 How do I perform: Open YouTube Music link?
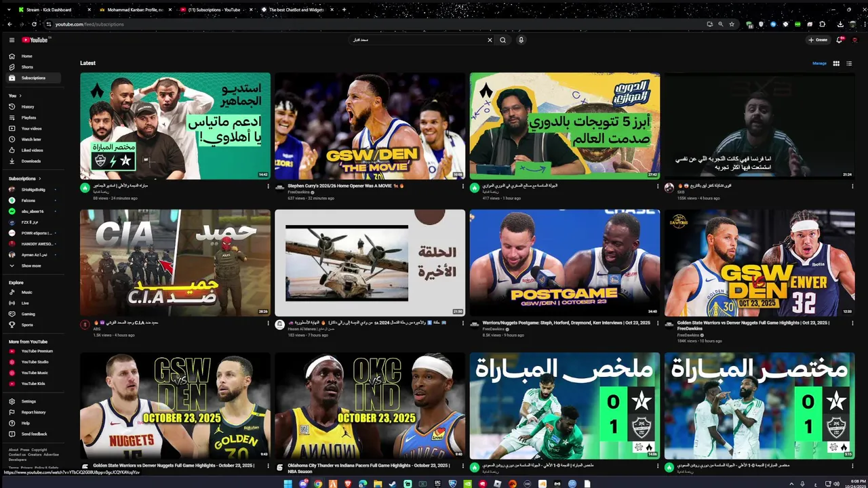(x=34, y=373)
